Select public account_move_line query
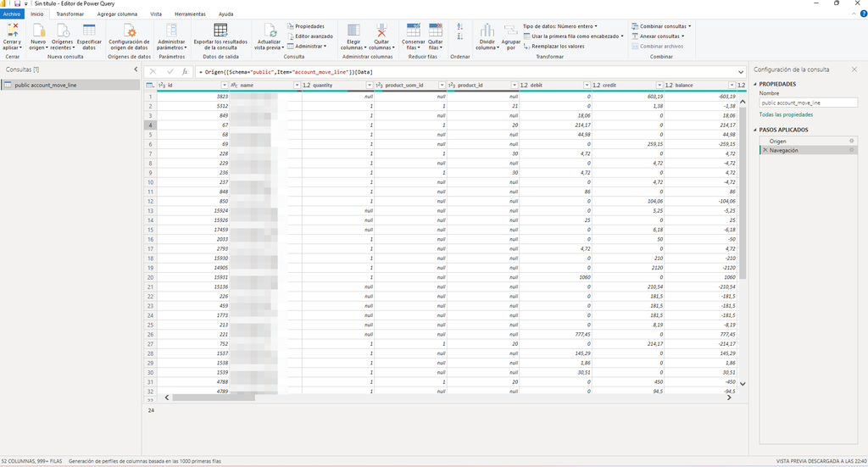 point(70,86)
